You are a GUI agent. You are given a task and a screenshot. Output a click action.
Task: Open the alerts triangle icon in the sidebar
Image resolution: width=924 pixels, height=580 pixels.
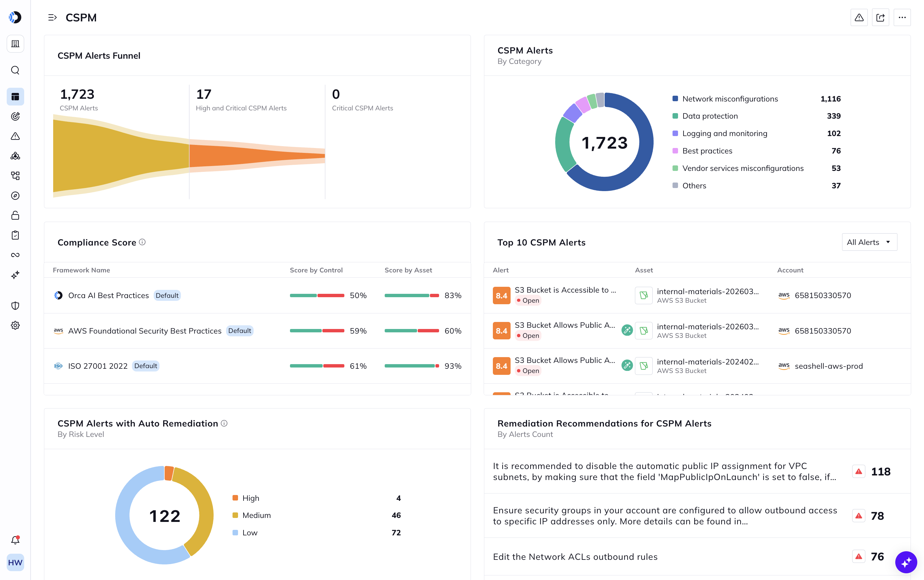[15, 136]
